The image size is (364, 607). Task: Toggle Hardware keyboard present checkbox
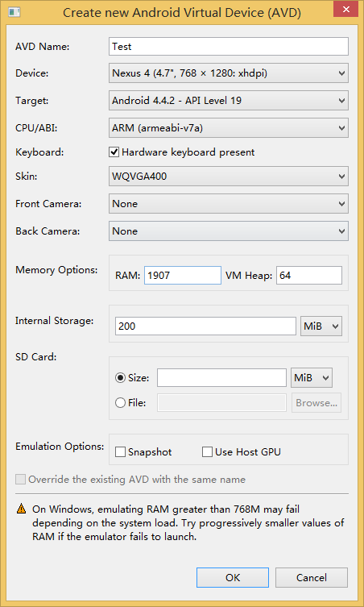click(x=114, y=152)
